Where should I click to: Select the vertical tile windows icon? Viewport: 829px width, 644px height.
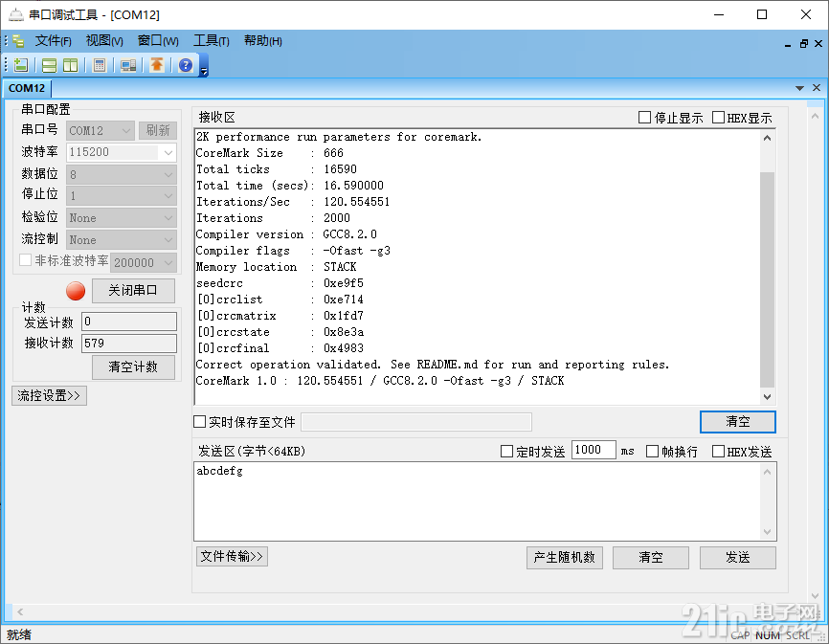click(70, 65)
